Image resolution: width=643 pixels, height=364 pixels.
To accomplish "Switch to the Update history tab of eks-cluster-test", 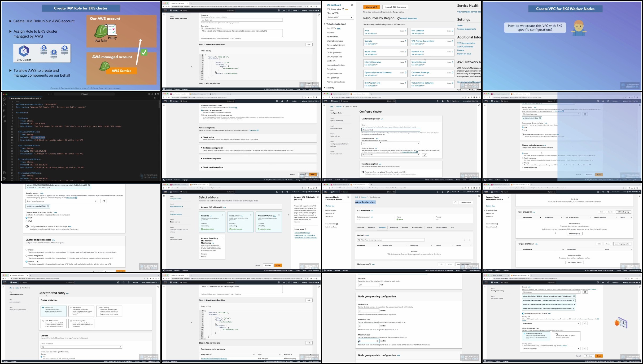I will [x=441, y=227].
